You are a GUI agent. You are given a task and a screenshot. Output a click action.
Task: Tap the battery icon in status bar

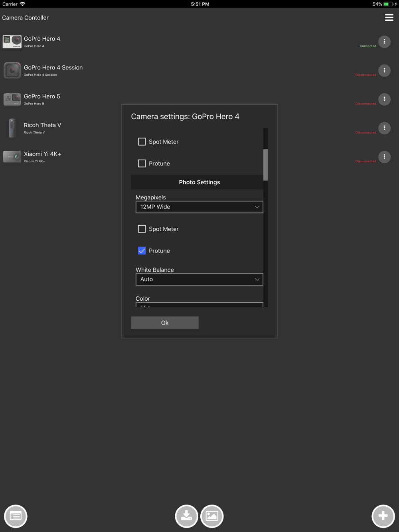(x=388, y=4)
